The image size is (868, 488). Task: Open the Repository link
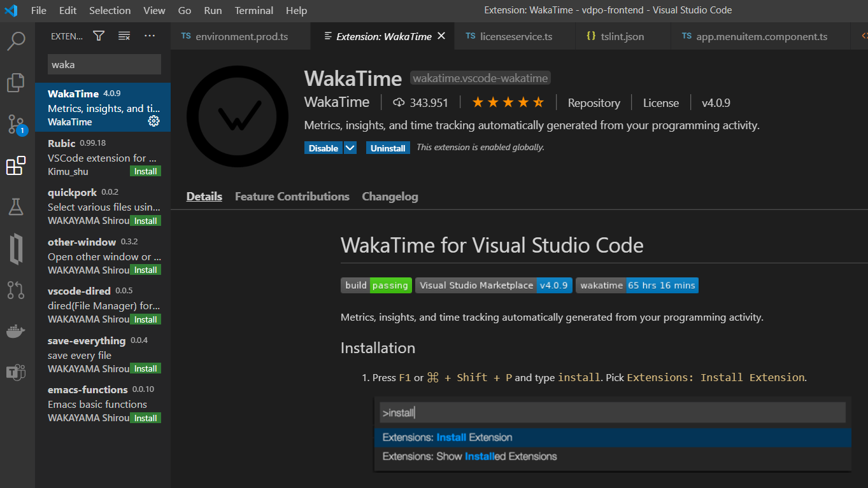[594, 102]
